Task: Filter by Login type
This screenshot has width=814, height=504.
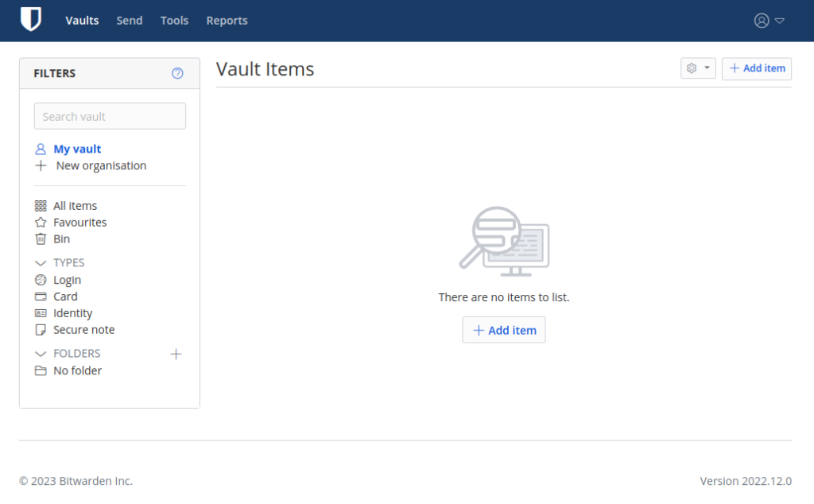Action: [x=67, y=280]
